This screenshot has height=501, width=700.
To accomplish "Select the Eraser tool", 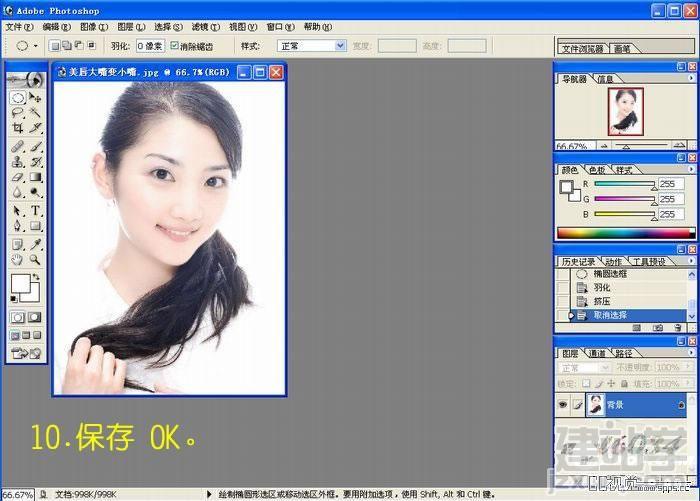I will tap(18, 177).
